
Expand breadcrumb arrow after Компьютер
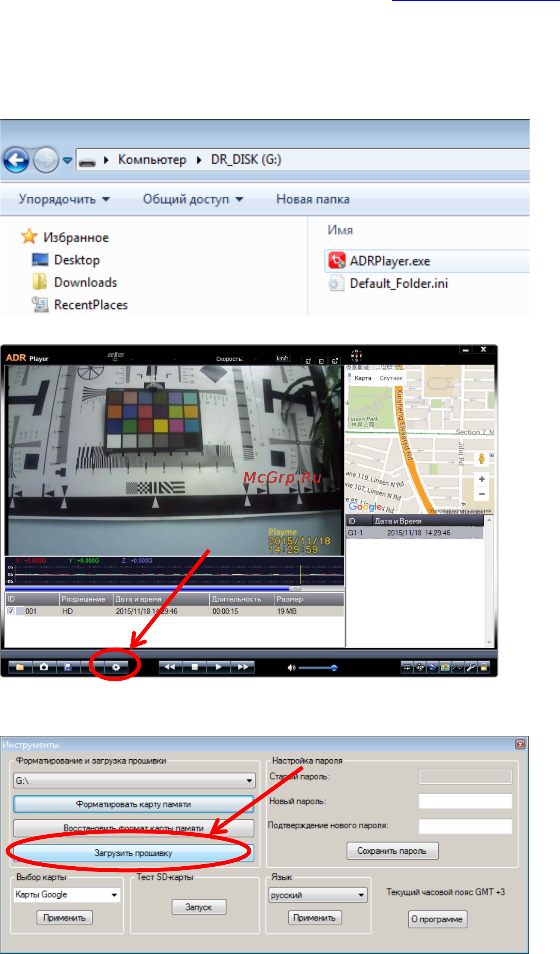pyautogui.click(x=199, y=160)
